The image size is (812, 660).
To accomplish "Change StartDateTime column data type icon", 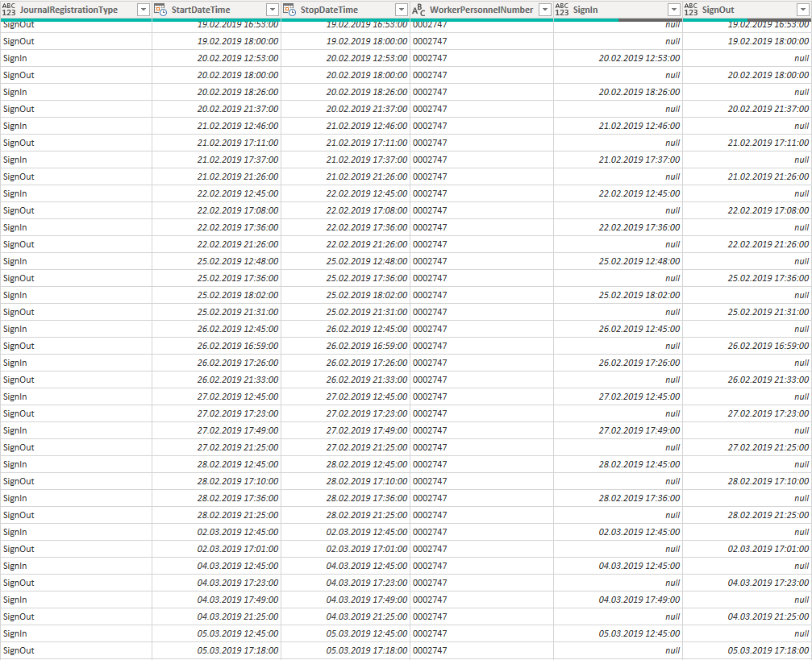I will point(160,10).
